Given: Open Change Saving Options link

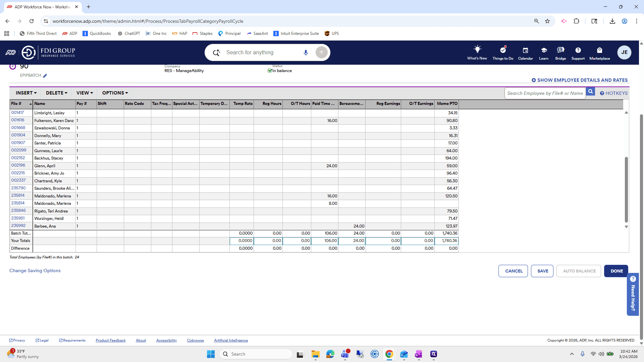Looking at the screenshot, I should tap(35, 270).
